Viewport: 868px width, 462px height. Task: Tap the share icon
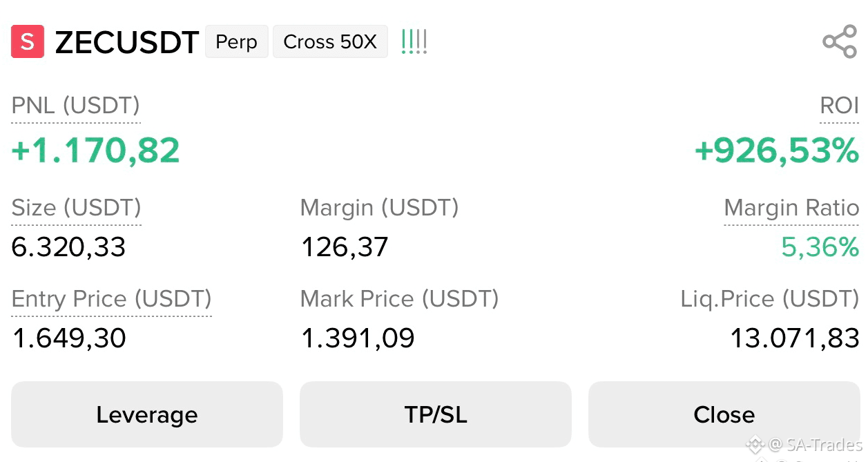coord(840,41)
